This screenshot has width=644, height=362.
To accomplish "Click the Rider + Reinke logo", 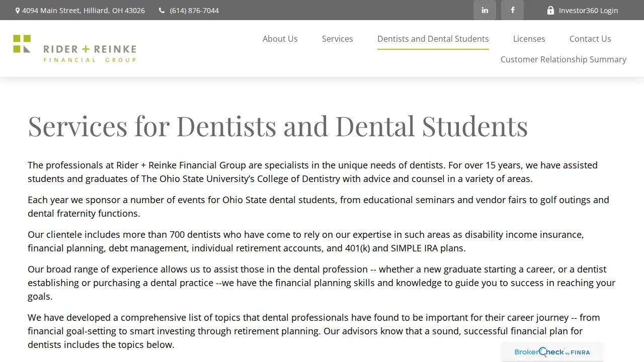I will pyautogui.click(x=74, y=49).
